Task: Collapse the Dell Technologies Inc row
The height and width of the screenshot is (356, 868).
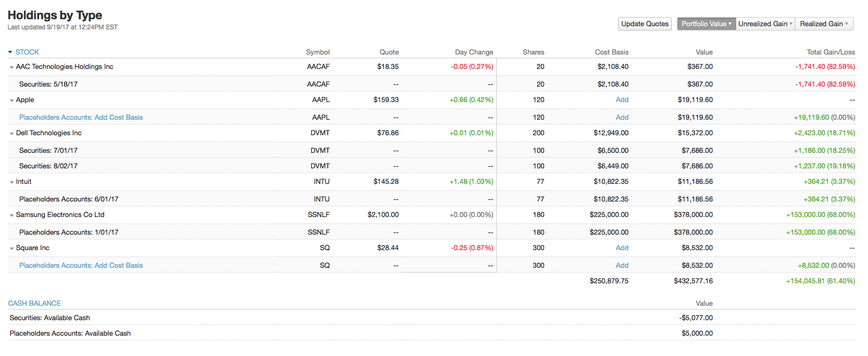Action: 12,134
